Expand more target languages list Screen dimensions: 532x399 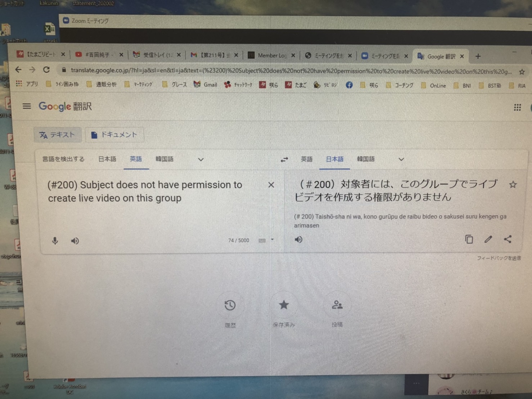coord(401,159)
